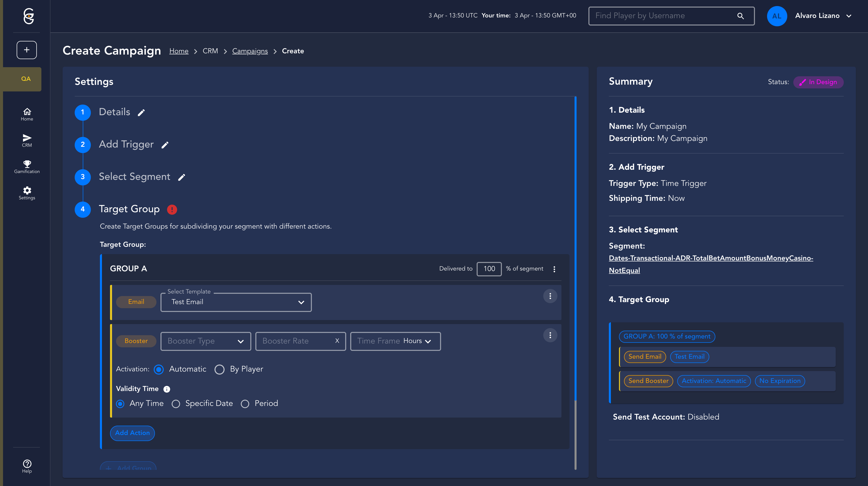Click the Find Player by Username field
The image size is (868, 486).
click(x=664, y=16)
